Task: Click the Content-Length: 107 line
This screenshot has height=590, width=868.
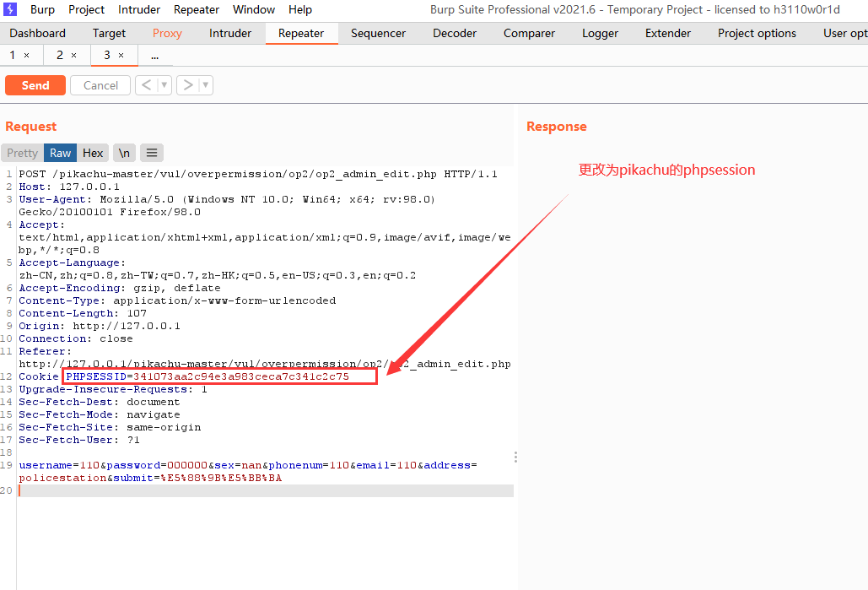Action: tap(83, 313)
